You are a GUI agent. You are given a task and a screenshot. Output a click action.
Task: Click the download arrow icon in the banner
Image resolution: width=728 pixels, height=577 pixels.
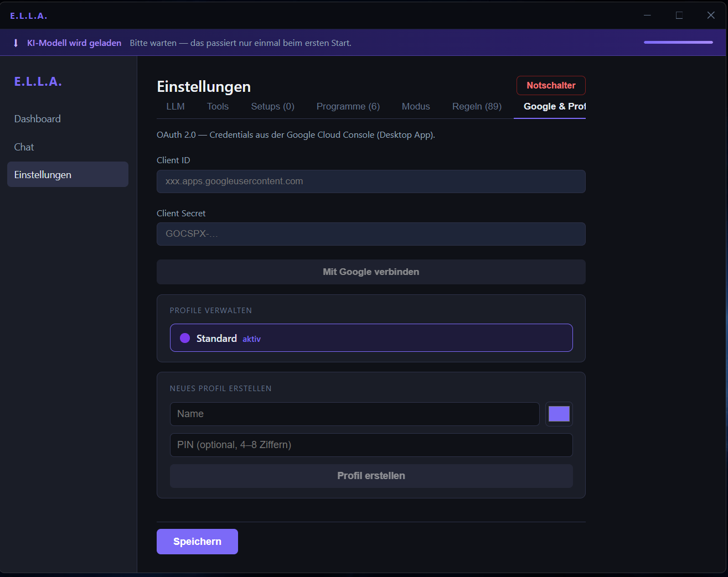click(16, 43)
